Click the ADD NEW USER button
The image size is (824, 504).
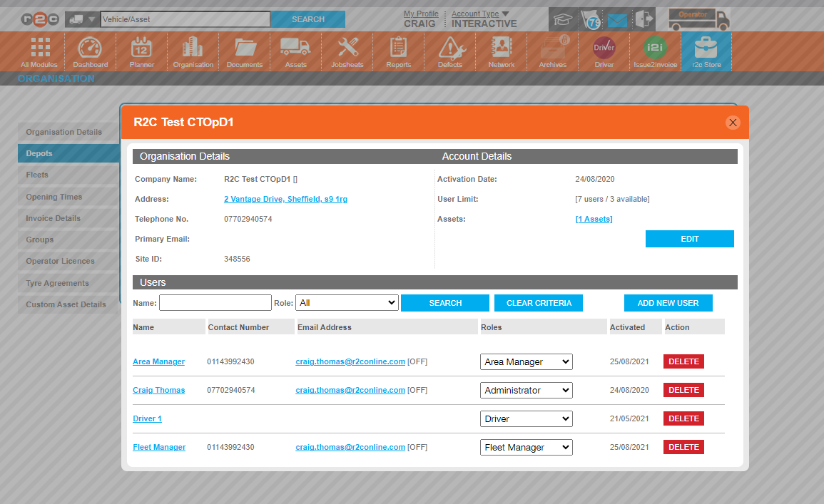pyautogui.click(x=668, y=303)
